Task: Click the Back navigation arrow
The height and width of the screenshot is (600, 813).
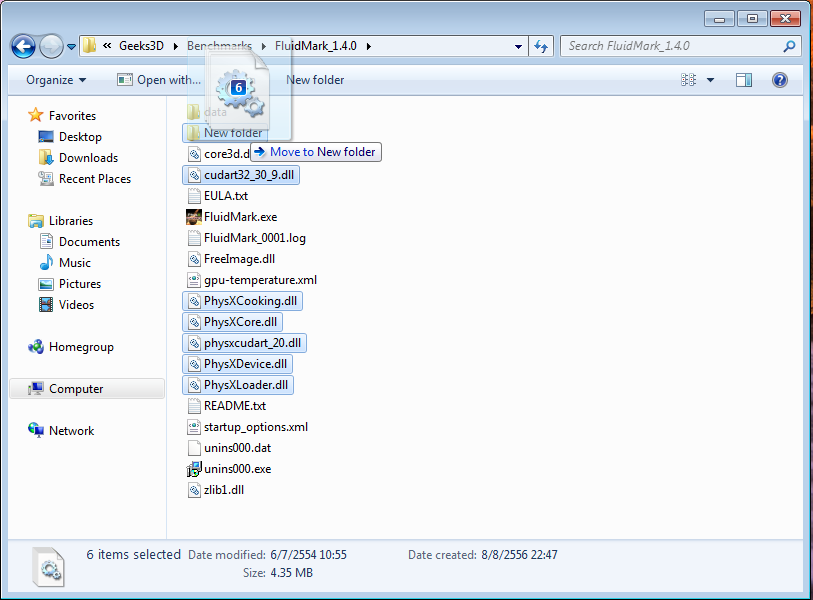Action: click(23, 47)
